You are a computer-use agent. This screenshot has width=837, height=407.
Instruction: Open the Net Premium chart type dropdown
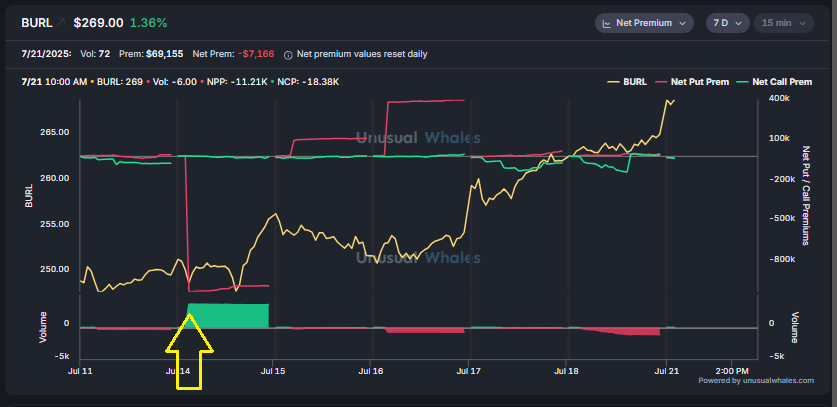644,23
